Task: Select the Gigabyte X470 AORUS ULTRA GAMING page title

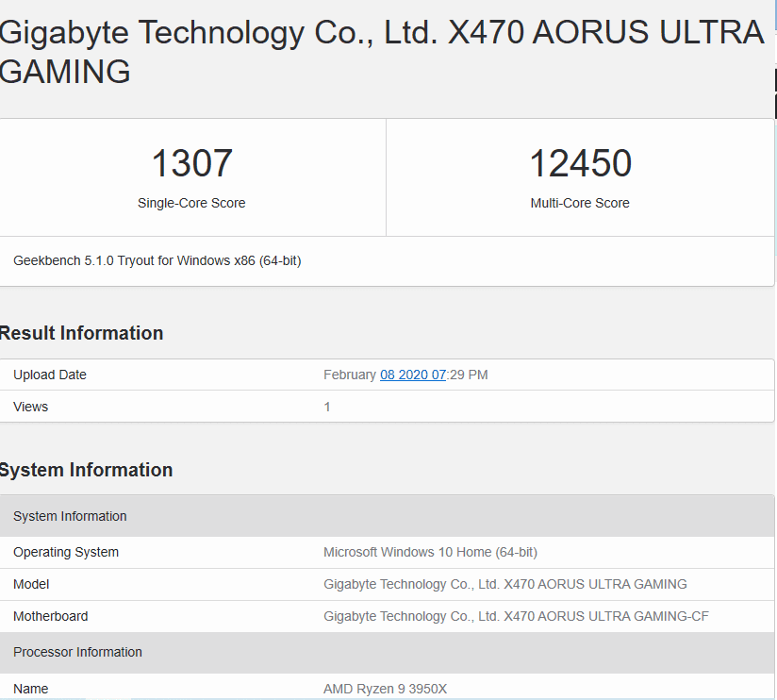Action: tap(382, 52)
